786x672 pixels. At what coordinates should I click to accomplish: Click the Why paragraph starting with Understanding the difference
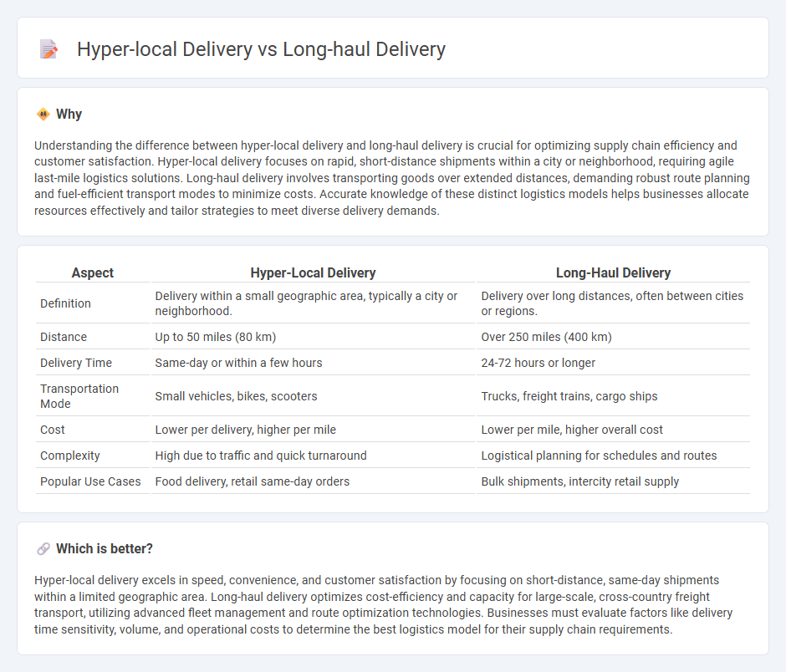392,178
